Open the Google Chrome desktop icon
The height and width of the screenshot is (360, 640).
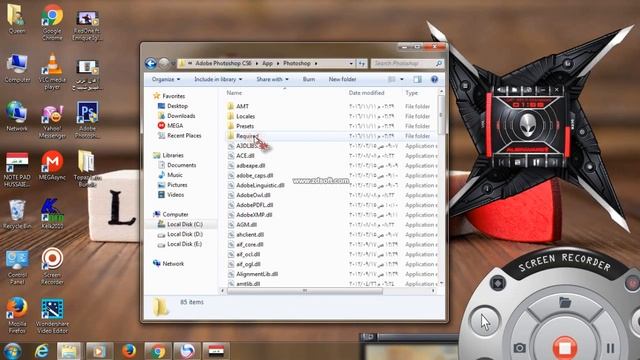click(x=52, y=22)
